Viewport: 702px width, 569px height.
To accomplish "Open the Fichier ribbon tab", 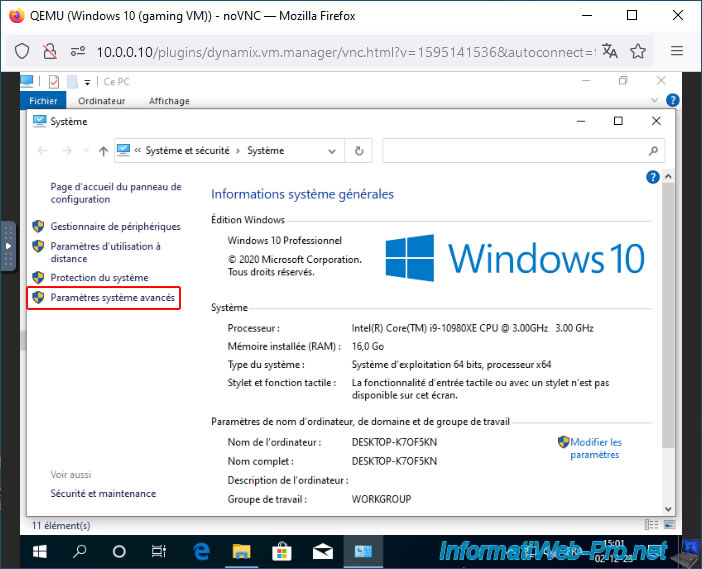I will [43, 101].
